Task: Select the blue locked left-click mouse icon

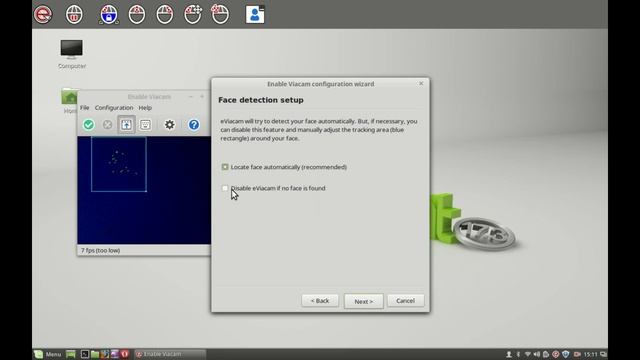Action: [x=109, y=14]
